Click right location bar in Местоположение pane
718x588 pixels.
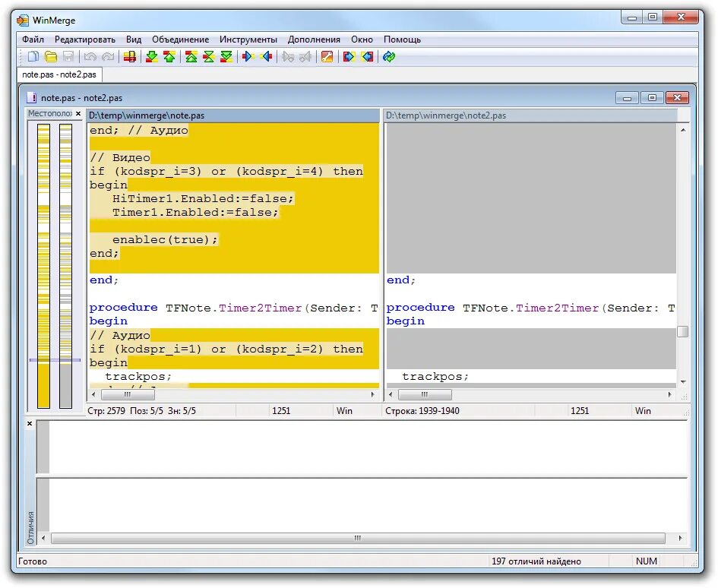66,266
